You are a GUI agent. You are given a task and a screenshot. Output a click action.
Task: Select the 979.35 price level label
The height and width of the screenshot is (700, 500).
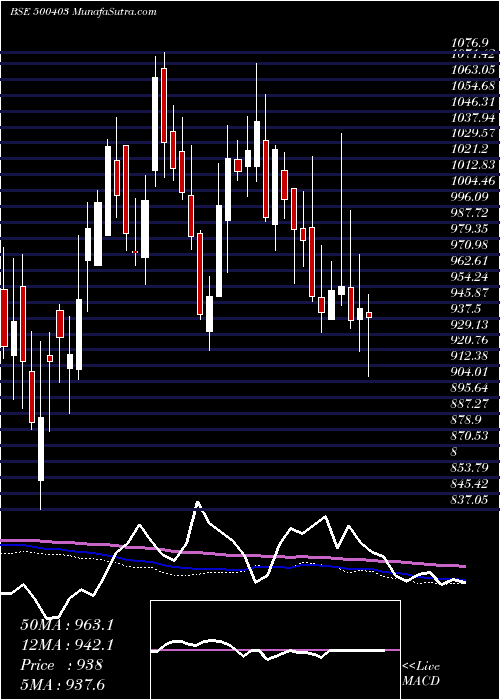(469, 229)
